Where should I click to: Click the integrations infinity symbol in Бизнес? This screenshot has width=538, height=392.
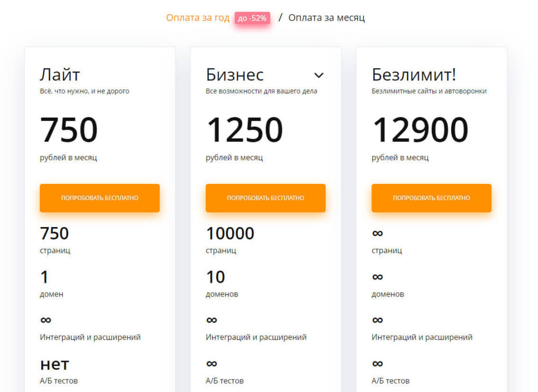(x=211, y=319)
